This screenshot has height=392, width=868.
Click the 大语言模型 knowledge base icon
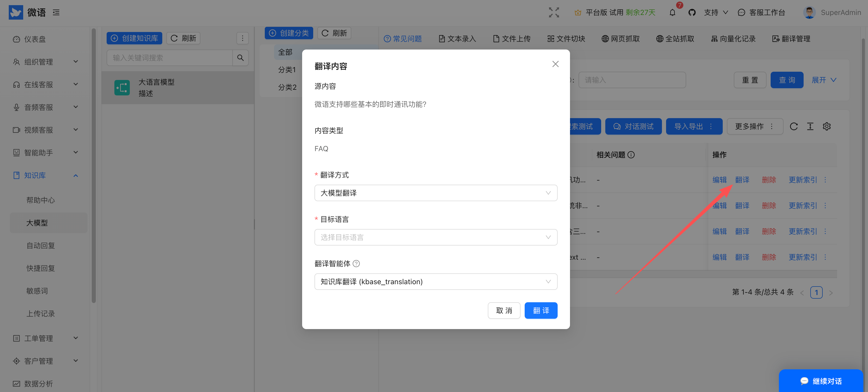122,88
